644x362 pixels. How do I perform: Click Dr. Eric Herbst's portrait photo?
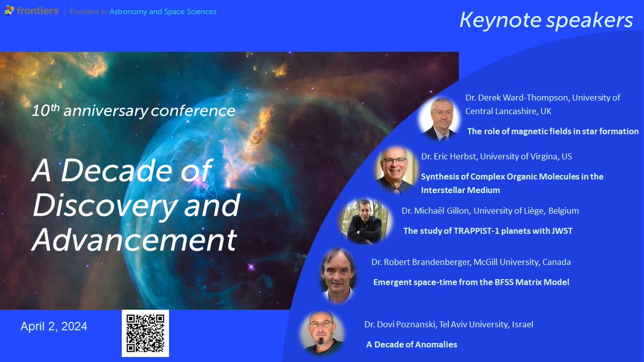click(397, 169)
